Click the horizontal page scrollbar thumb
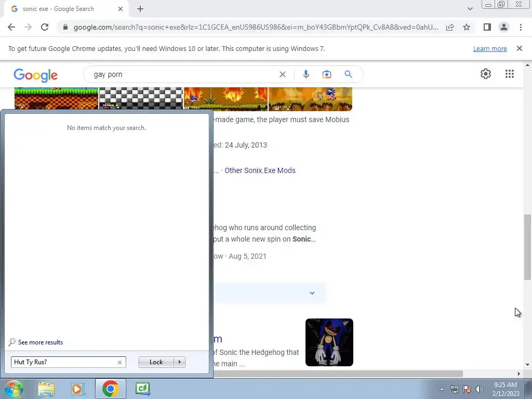 tap(338, 374)
